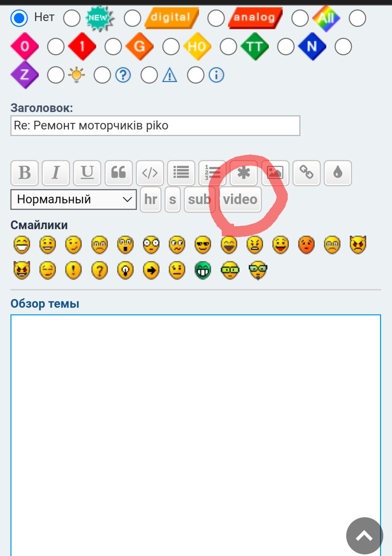Add a bulleted list via toolbar
The width and height of the screenshot is (392, 556).
(181, 173)
